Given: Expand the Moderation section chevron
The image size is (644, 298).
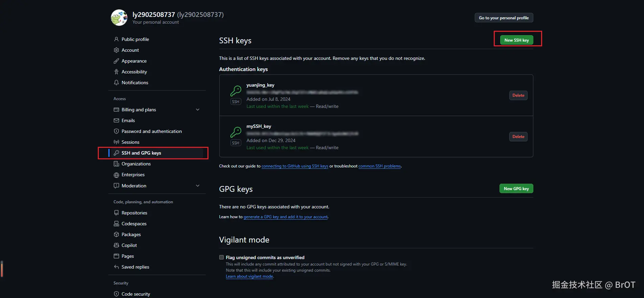Looking at the screenshot, I should 198,186.
